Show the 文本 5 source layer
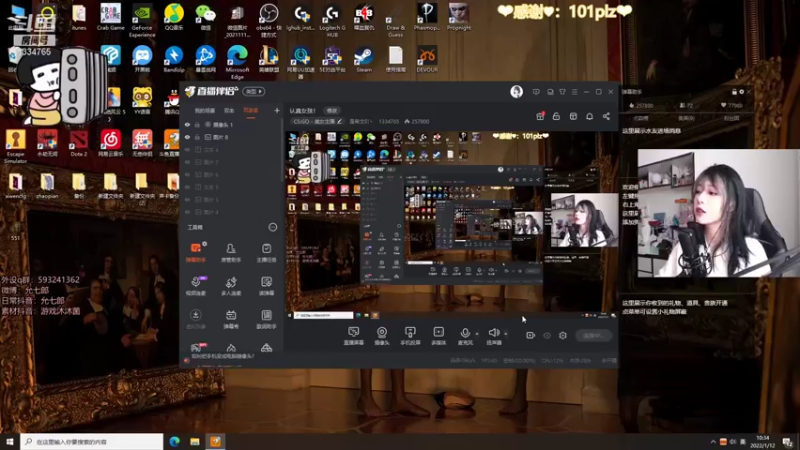Screen dimensions: 800x450 (187, 187)
